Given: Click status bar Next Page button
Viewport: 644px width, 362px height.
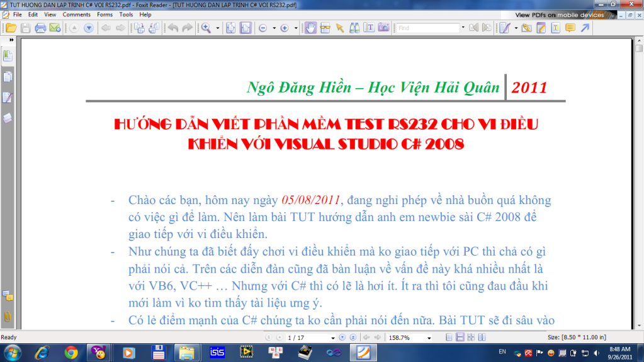Looking at the screenshot, I should tap(342, 337).
